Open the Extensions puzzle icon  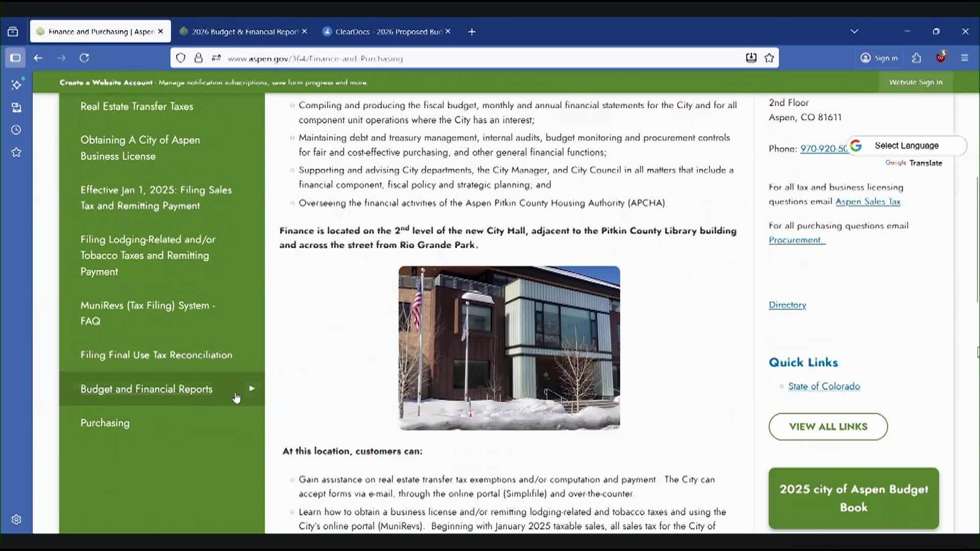click(916, 58)
